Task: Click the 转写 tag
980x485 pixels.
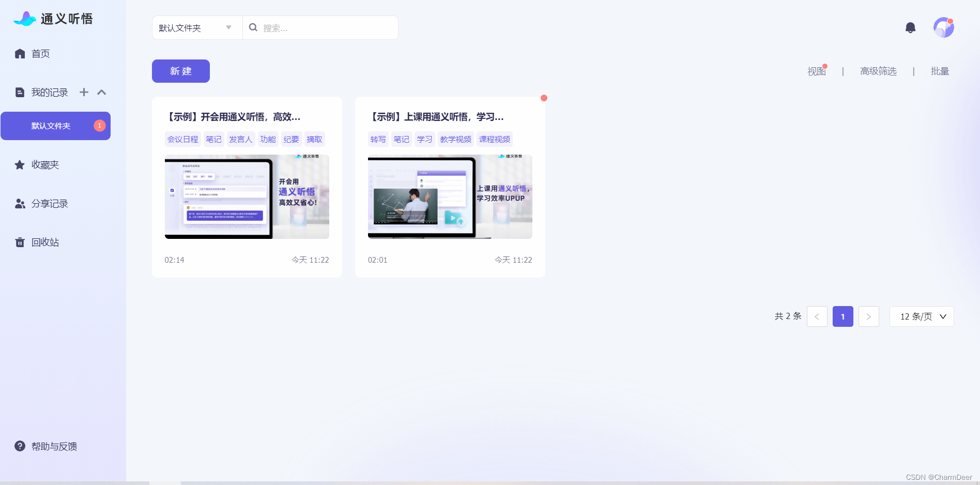Action: (378, 139)
